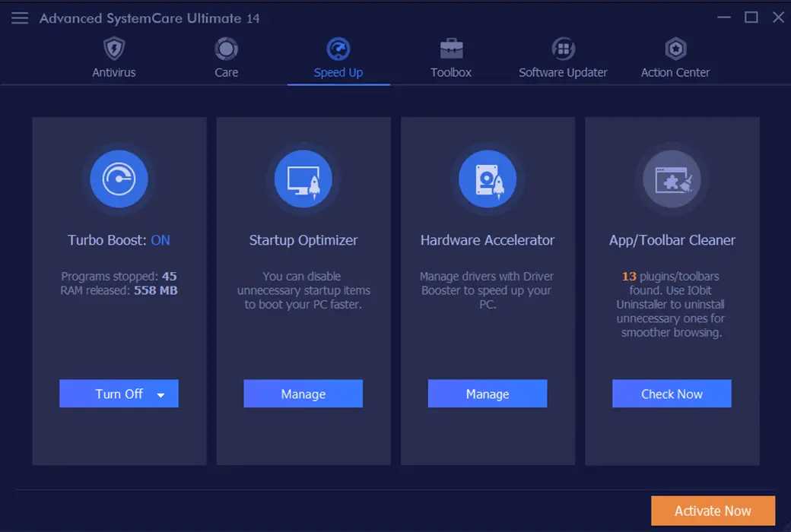Click Check Now for App/Toolbar Cleaner
The image size is (791, 532).
(x=672, y=394)
